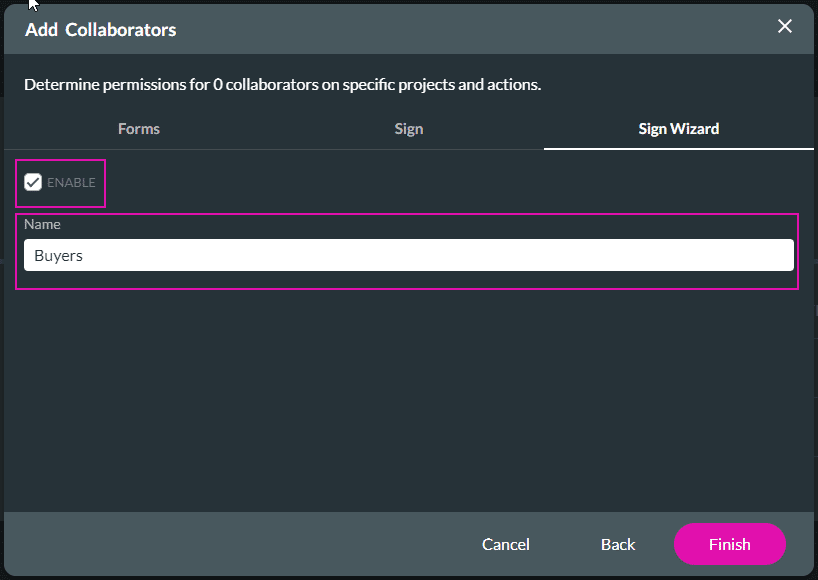Click the cursor arrow at top left
Image resolution: width=818 pixels, height=580 pixels.
pyautogui.click(x=30, y=8)
